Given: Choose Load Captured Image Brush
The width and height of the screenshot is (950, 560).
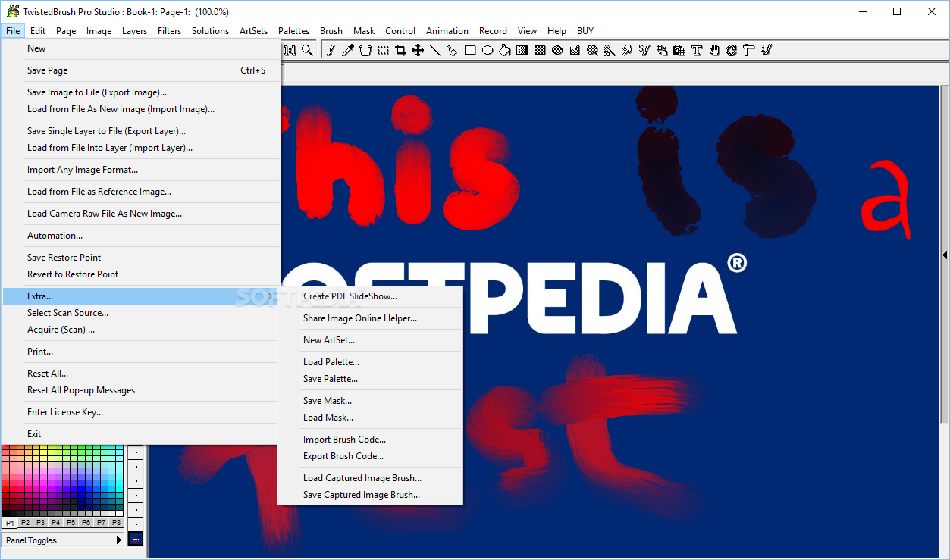Looking at the screenshot, I should [x=370, y=478].
